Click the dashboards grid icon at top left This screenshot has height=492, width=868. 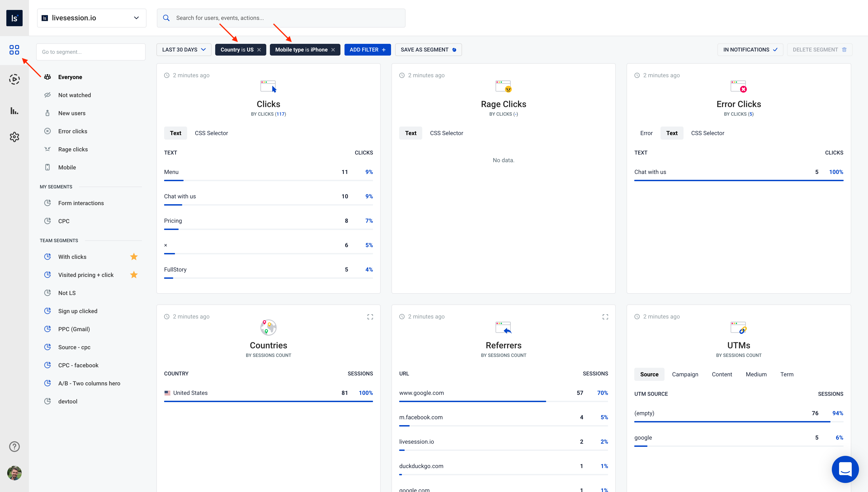pos(14,50)
